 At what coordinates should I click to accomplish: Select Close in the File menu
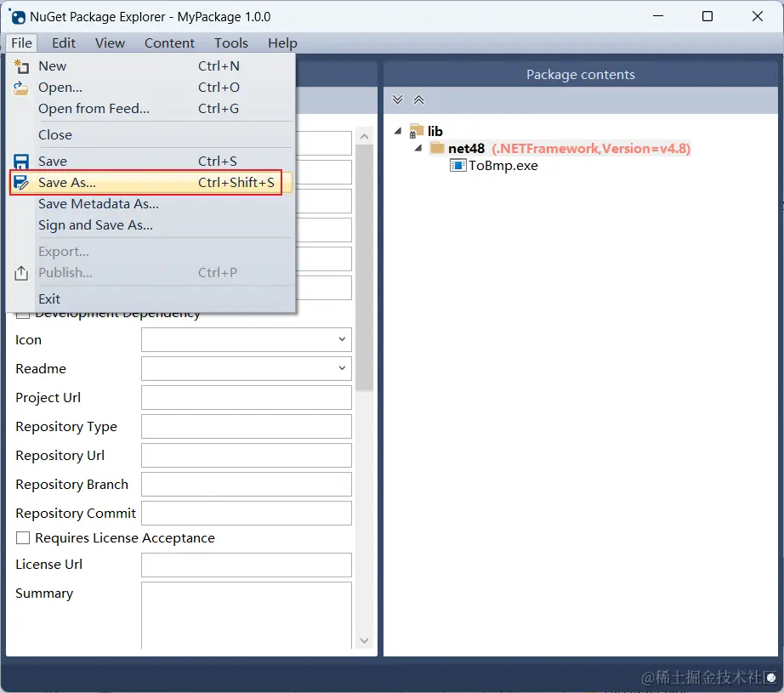(151, 135)
